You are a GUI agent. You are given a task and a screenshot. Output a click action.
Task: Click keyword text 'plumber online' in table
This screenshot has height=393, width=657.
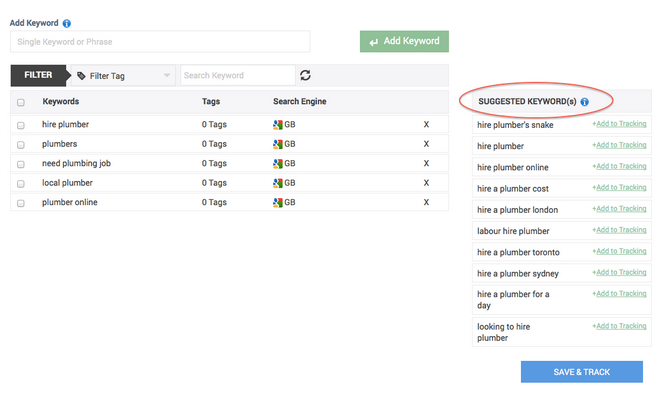pos(70,202)
